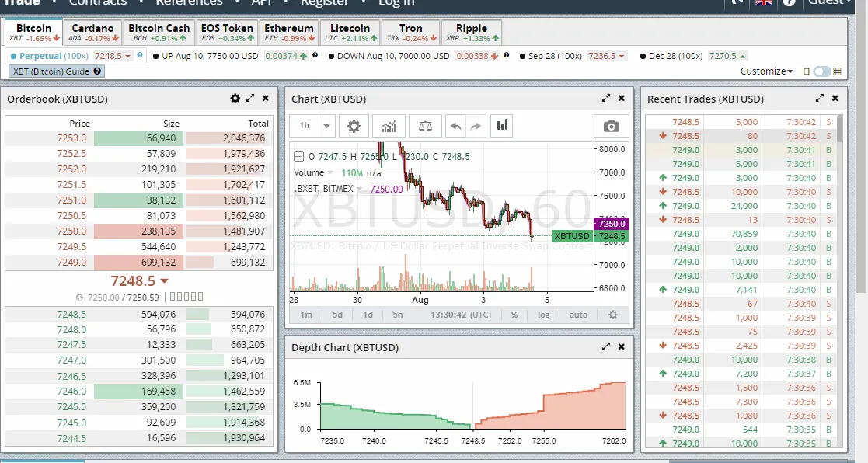Select the Bitcoin Cash BCH tab

pyautogui.click(x=159, y=32)
